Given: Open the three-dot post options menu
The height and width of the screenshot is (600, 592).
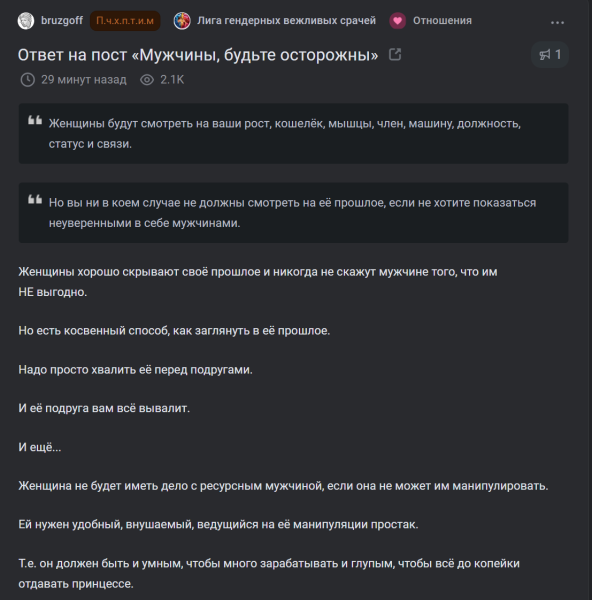Looking at the screenshot, I should (x=557, y=23).
